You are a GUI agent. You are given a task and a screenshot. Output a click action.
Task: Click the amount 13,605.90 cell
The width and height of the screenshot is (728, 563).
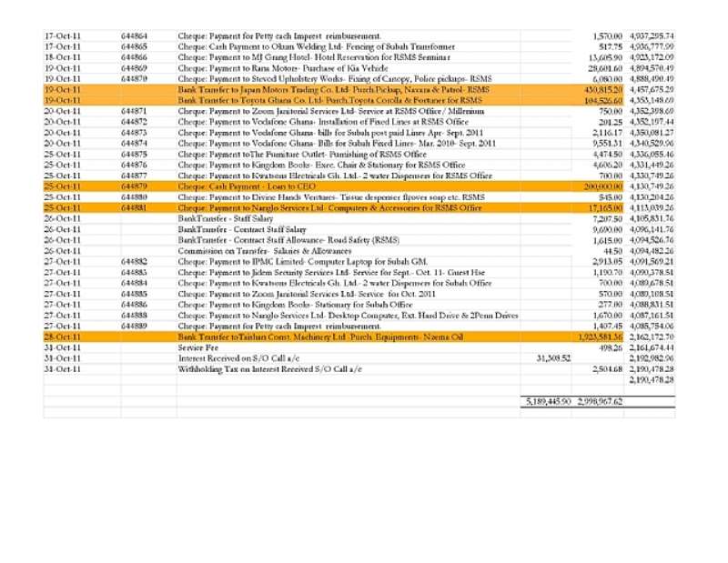(605, 57)
